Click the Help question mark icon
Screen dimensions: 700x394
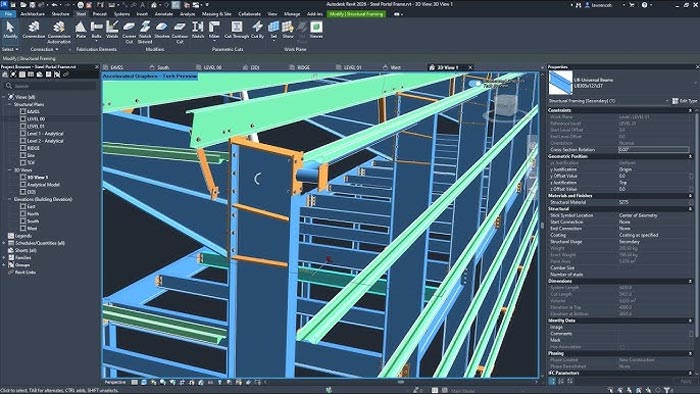pos(644,5)
